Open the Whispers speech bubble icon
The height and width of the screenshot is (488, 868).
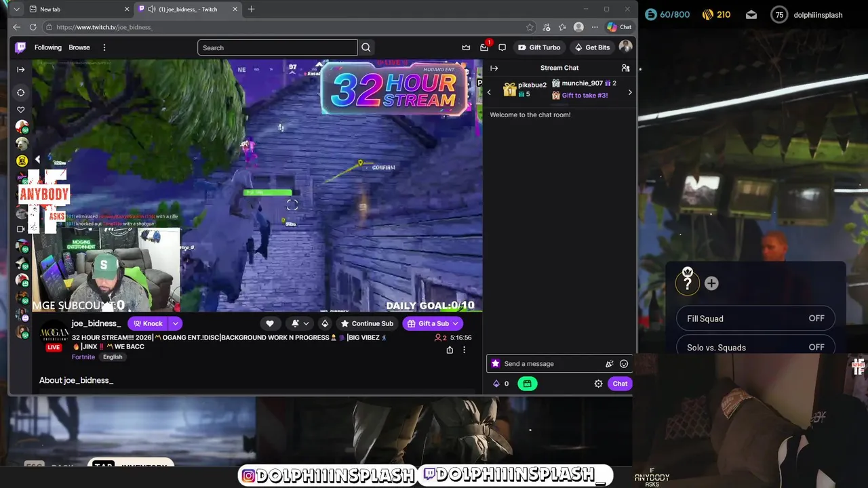click(x=502, y=47)
